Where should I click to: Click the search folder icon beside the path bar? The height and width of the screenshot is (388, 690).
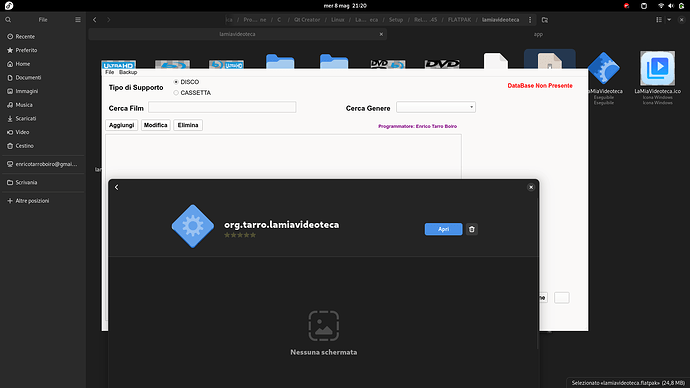coord(545,20)
